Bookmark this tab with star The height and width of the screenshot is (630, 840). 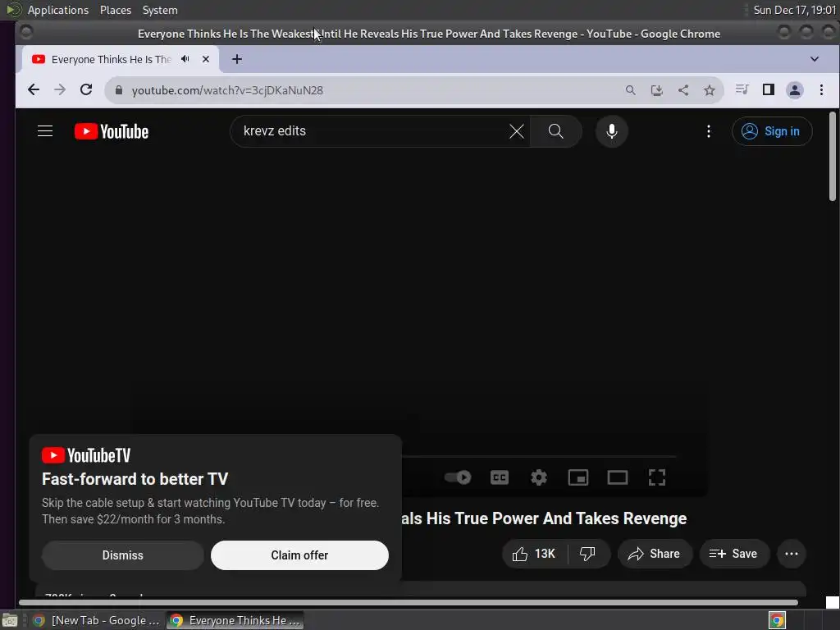710,90
